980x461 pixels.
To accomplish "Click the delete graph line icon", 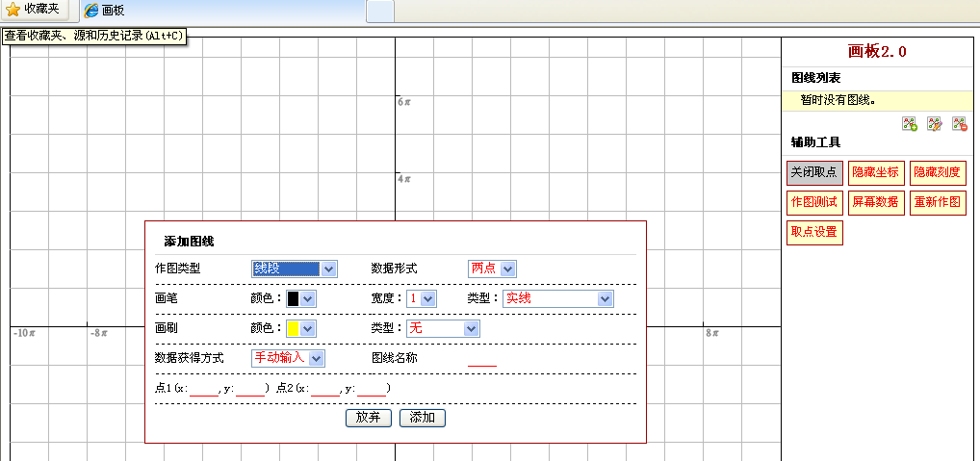I will click(x=959, y=123).
